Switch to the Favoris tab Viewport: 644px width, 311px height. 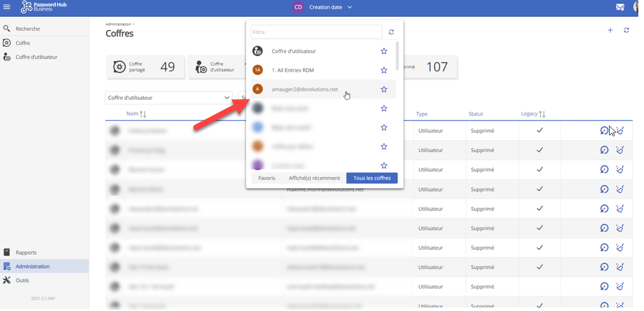click(267, 178)
